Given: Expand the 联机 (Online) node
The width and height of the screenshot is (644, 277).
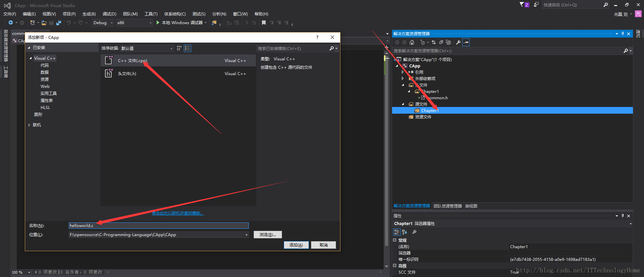Looking at the screenshot, I should pos(29,125).
